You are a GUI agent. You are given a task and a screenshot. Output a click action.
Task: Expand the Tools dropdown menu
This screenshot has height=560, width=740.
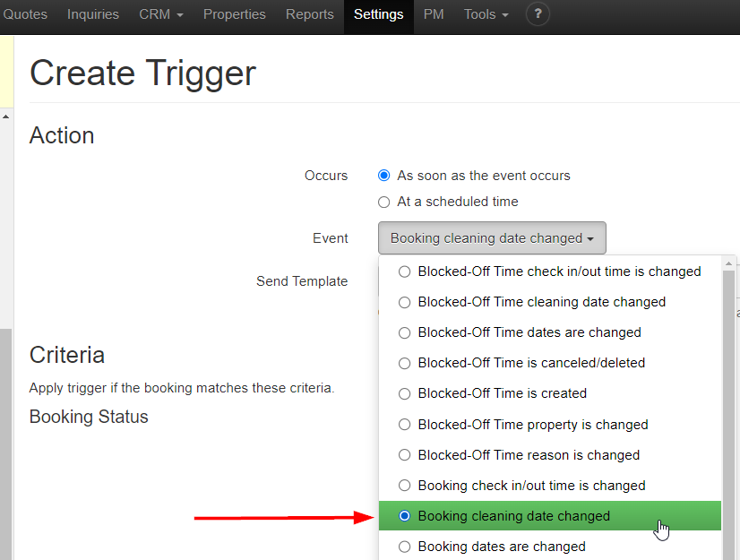tap(486, 14)
